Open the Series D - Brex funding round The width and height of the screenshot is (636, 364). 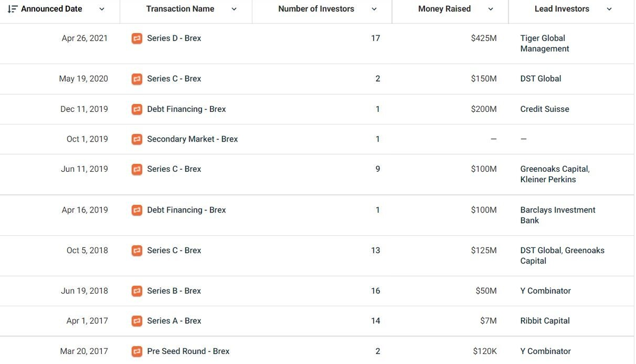173,38
